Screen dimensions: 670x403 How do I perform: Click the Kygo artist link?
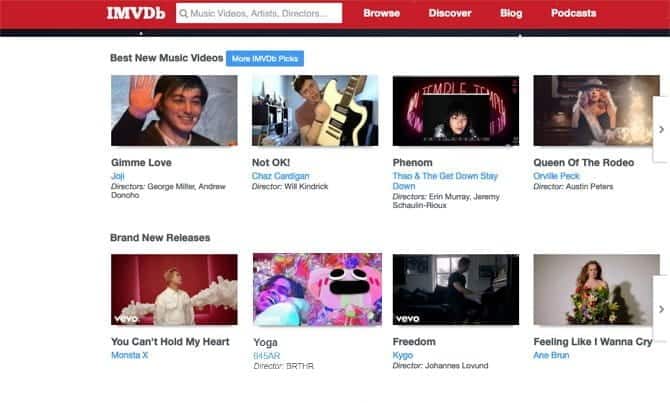pyautogui.click(x=402, y=355)
